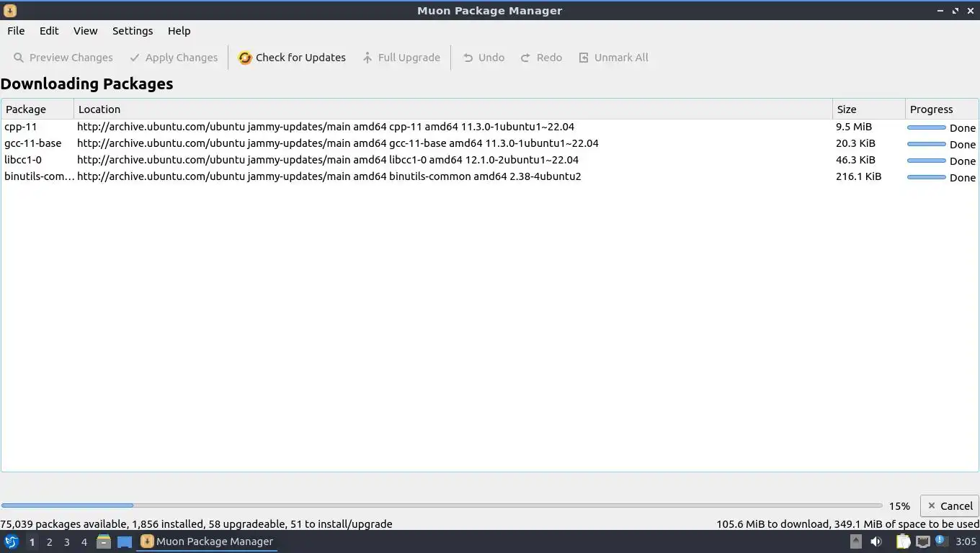Click the 105.6 MiB to download status text

pyautogui.click(x=847, y=524)
